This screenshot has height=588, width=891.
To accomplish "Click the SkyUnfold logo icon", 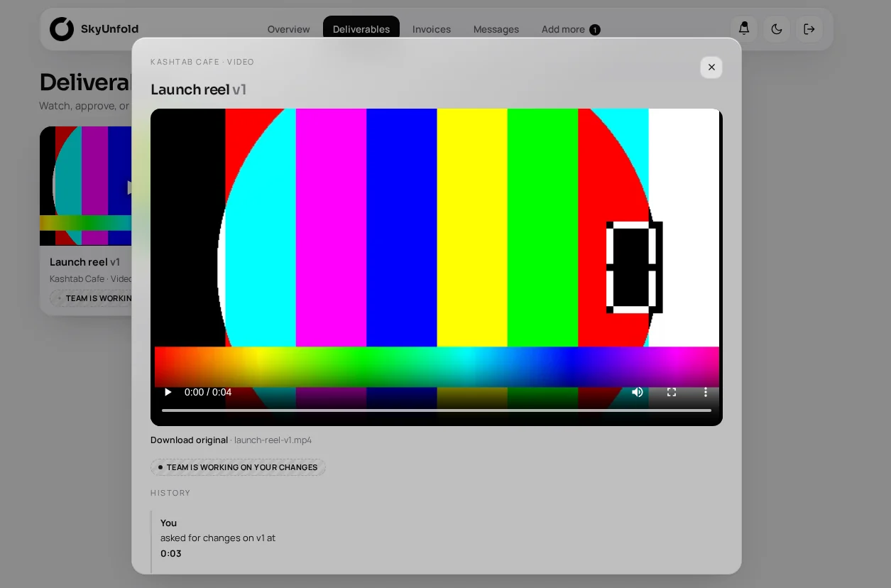I will pos(62,29).
